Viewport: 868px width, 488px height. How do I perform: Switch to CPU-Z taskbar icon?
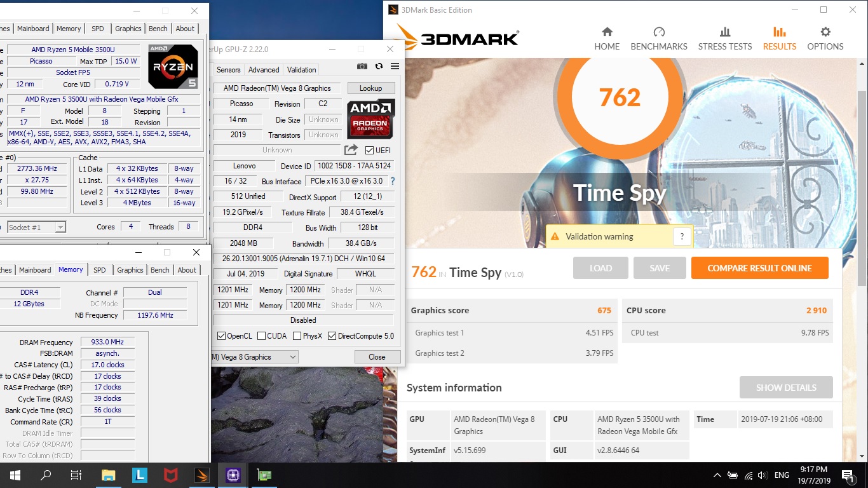pyautogui.click(x=233, y=475)
